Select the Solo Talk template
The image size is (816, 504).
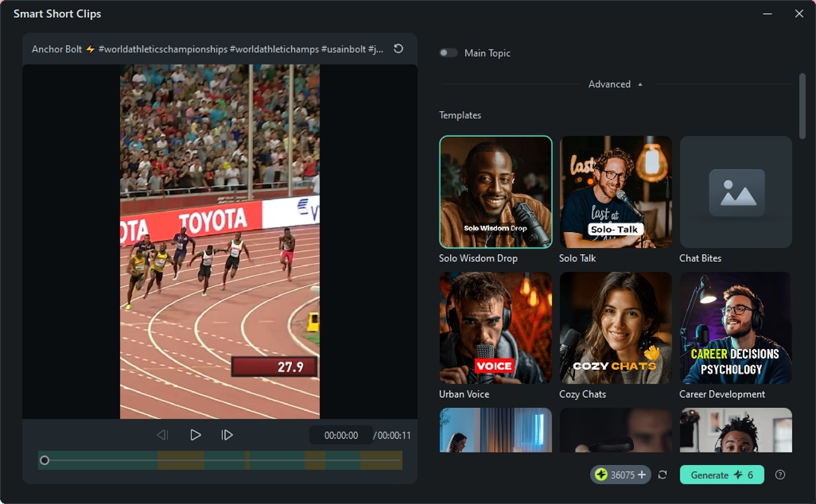click(615, 191)
